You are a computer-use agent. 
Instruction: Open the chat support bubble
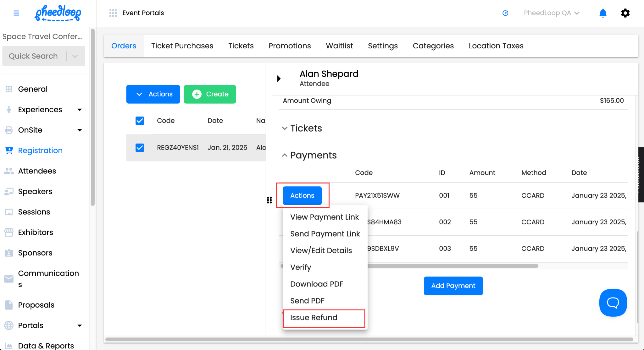[x=613, y=303]
